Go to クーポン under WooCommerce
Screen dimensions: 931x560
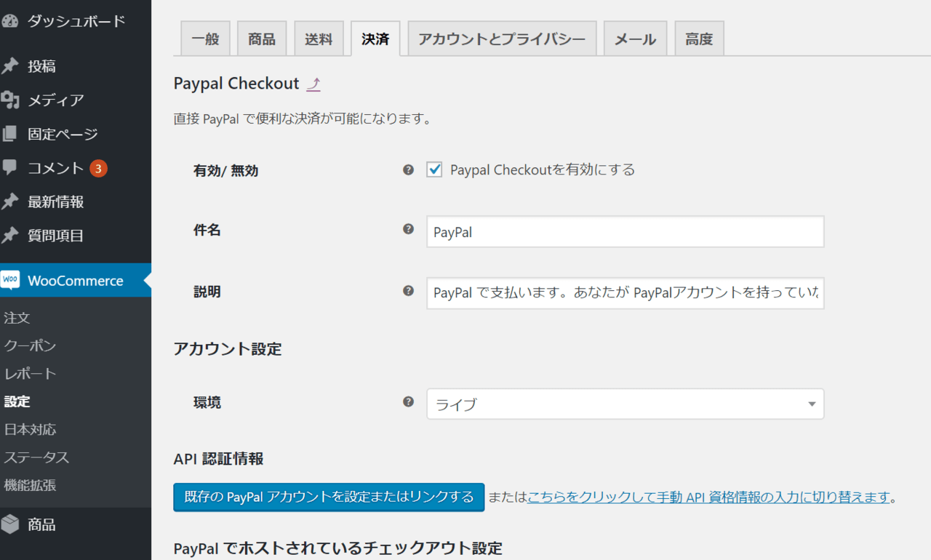click(30, 345)
